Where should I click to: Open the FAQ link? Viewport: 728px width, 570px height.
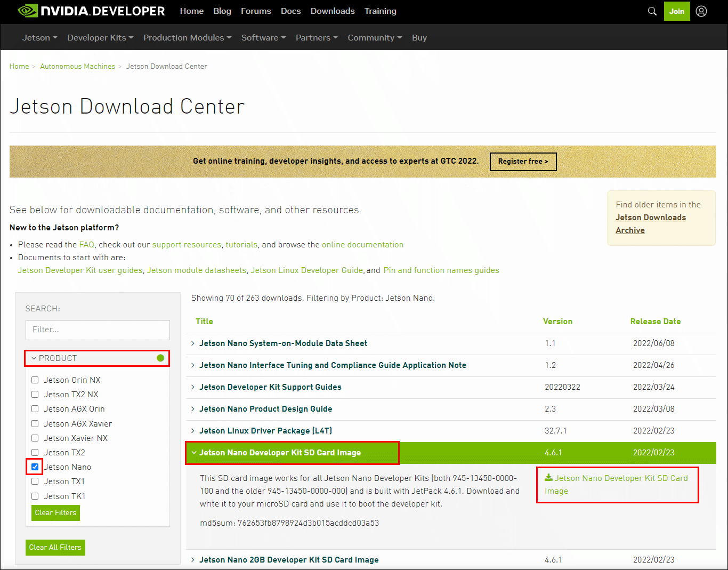[86, 245]
